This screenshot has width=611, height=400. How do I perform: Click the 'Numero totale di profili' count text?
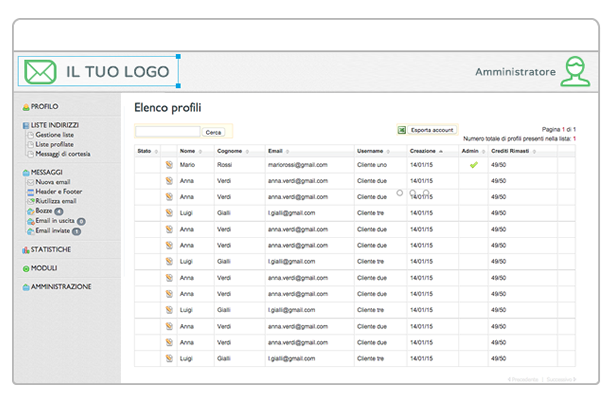[x=519, y=139]
